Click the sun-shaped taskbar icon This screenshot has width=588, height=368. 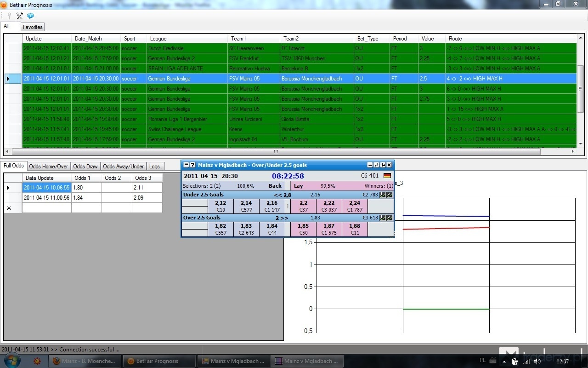click(38, 361)
